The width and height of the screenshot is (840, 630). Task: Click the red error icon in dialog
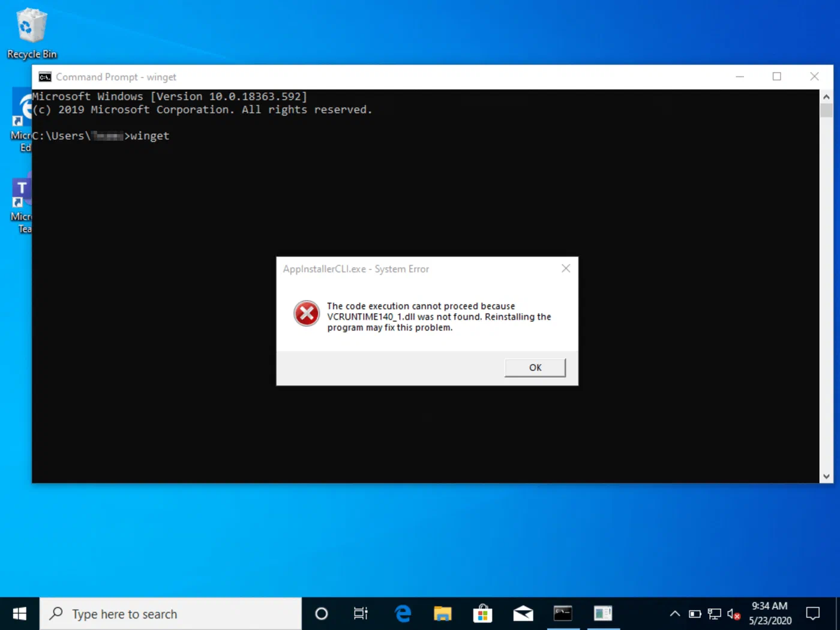click(307, 313)
